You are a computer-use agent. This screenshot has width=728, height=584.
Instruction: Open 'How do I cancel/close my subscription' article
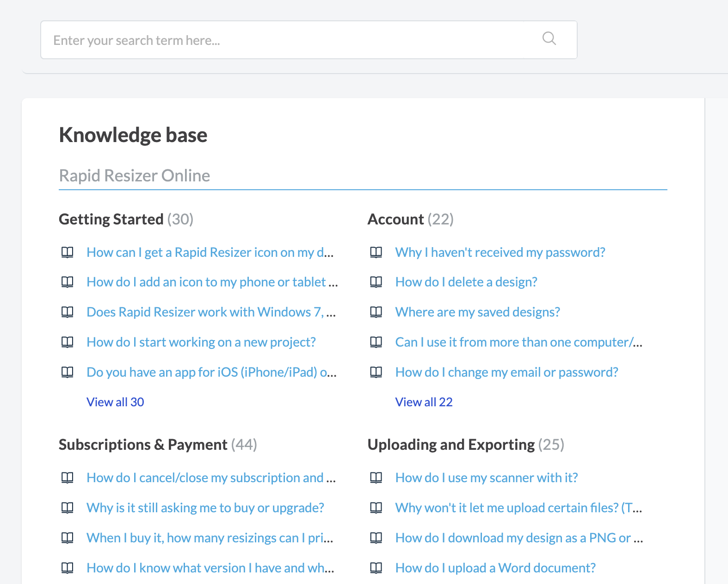(211, 478)
